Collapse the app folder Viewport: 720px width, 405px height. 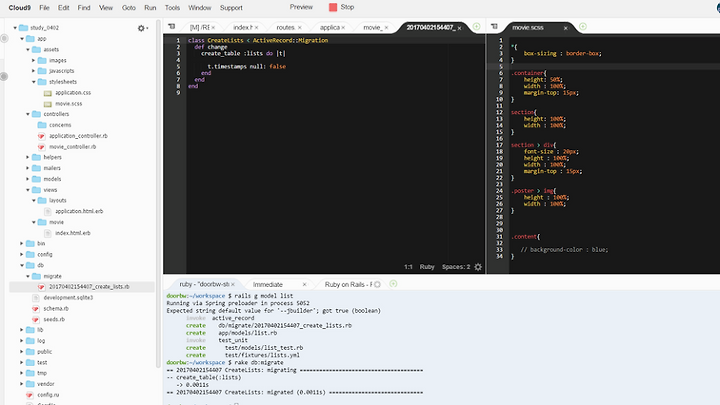[22, 39]
